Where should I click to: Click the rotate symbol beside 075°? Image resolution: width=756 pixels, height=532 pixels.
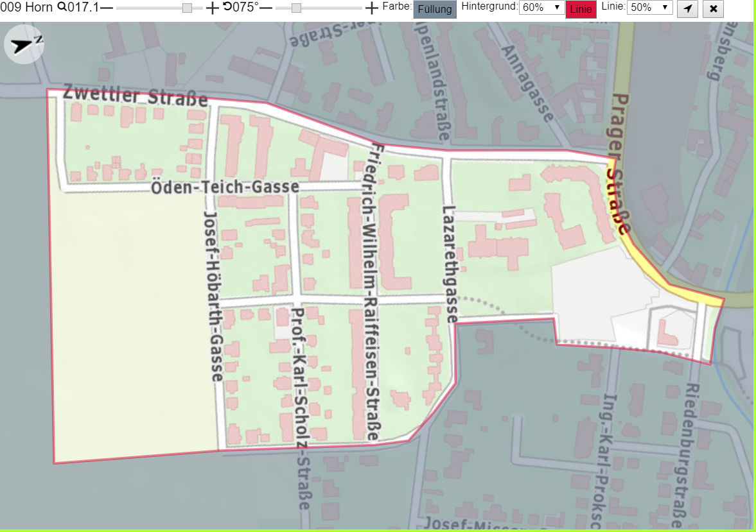pos(227,7)
